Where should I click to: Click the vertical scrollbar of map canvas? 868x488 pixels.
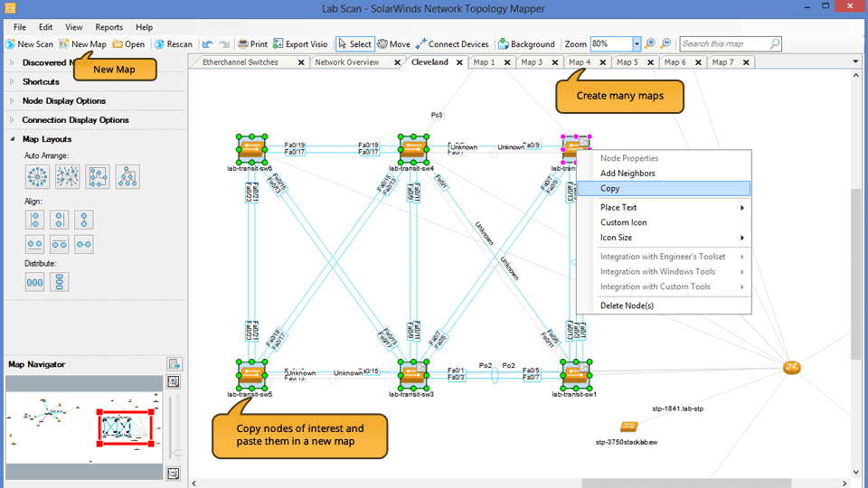(856, 274)
